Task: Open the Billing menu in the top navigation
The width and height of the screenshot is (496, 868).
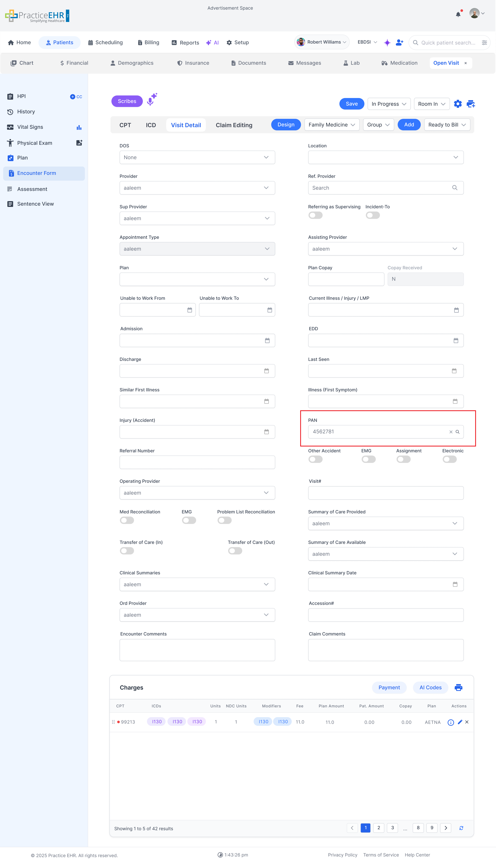Action: coord(148,42)
